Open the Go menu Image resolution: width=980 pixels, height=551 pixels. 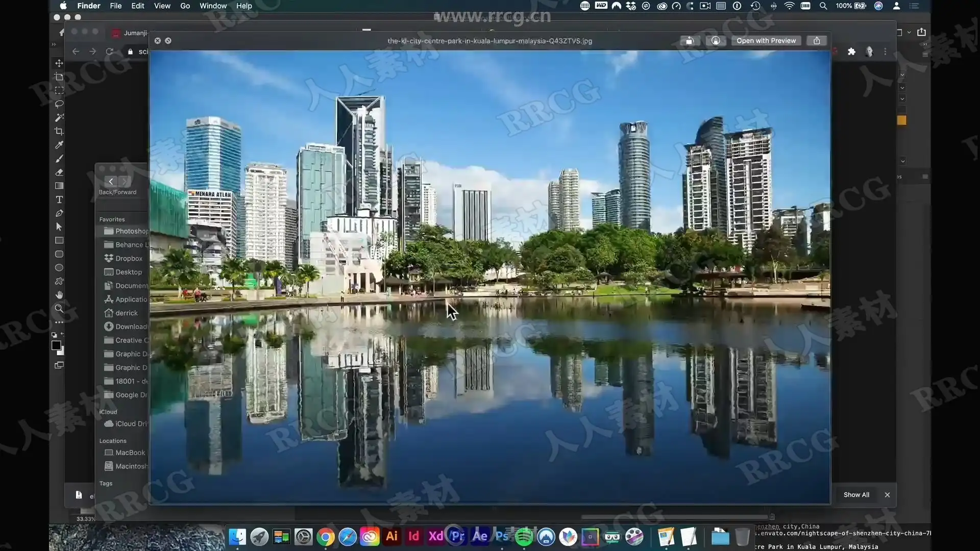click(x=185, y=6)
